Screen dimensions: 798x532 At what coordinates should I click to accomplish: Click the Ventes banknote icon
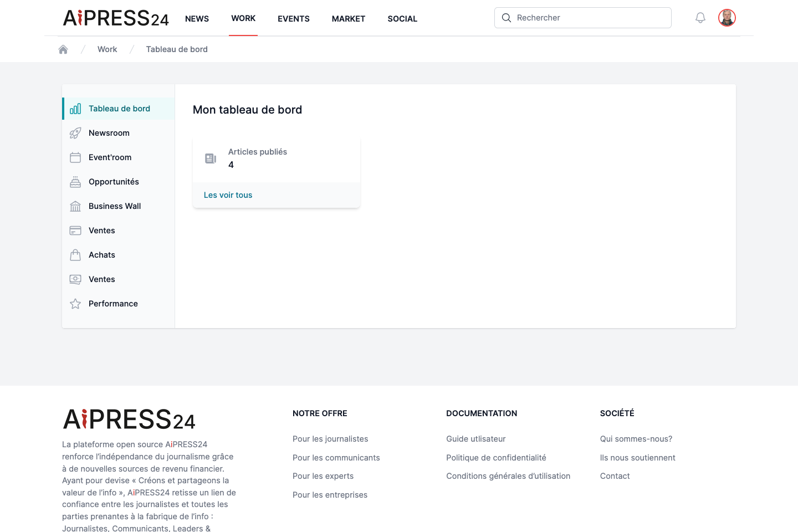pyautogui.click(x=75, y=279)
